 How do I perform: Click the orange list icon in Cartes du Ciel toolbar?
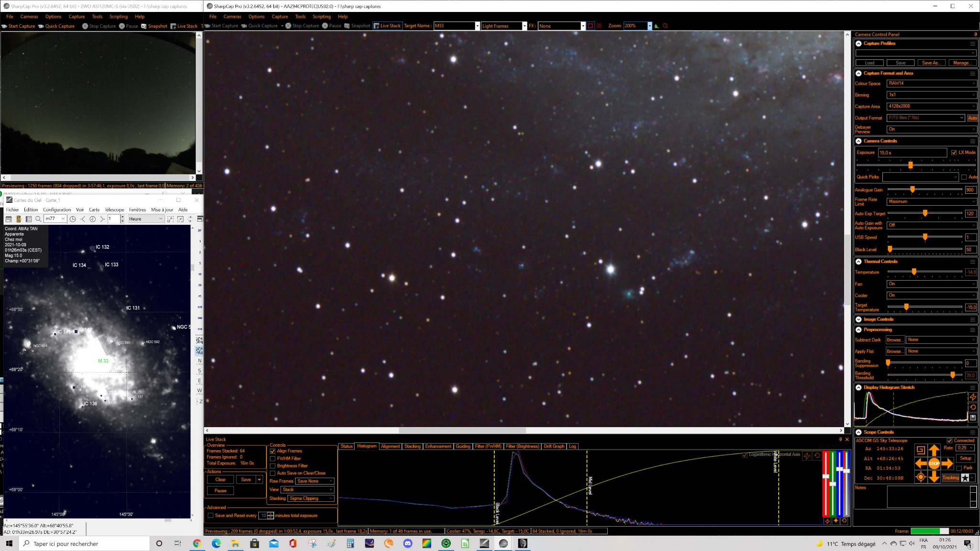pyautogui.click(x=19, y=219)
